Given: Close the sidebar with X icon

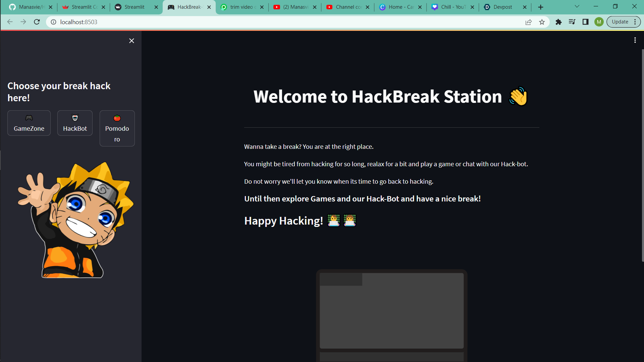Looking at the screenshot, I should [131, 41].
